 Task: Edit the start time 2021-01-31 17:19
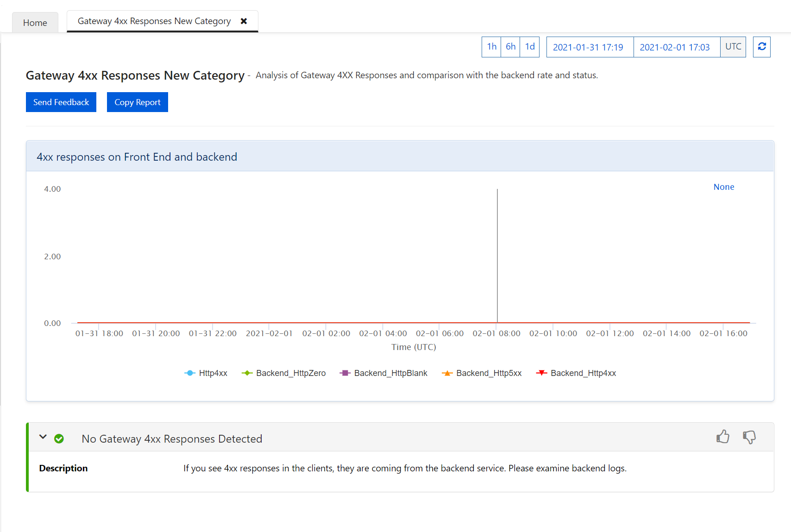click(590, 47)
